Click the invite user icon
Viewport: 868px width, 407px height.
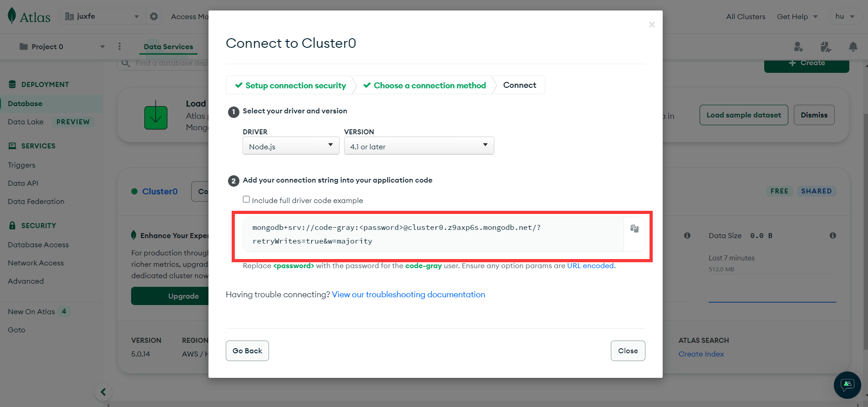(x=798, y=46)
